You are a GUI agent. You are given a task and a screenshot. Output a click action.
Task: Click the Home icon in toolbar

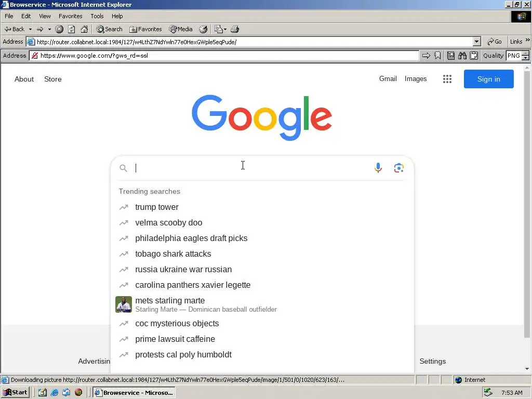(84, 29)
